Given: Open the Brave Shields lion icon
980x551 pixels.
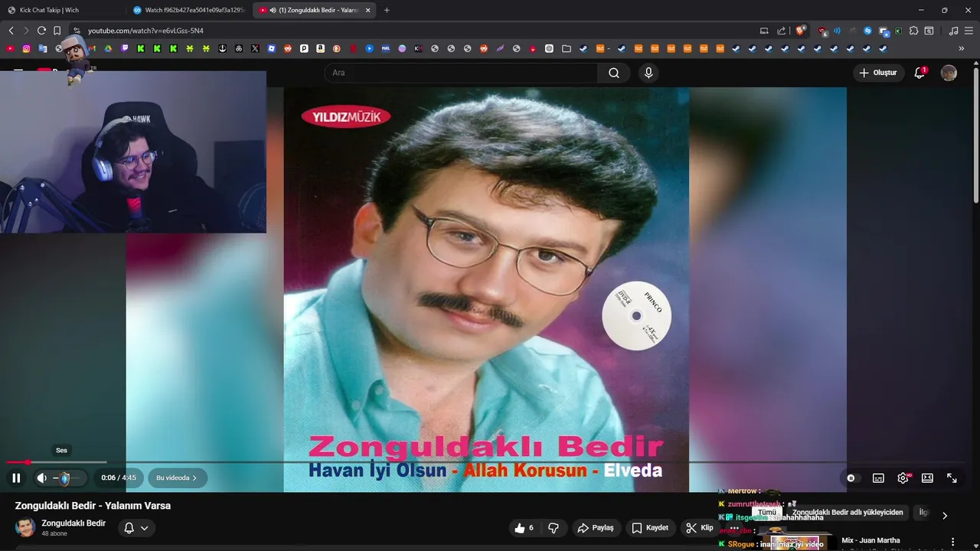Looking at the screenshot, I should [800, 31].
